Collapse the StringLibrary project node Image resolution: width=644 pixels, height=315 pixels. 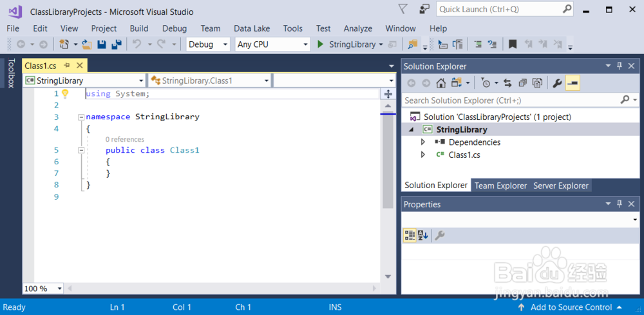[412, 129]
